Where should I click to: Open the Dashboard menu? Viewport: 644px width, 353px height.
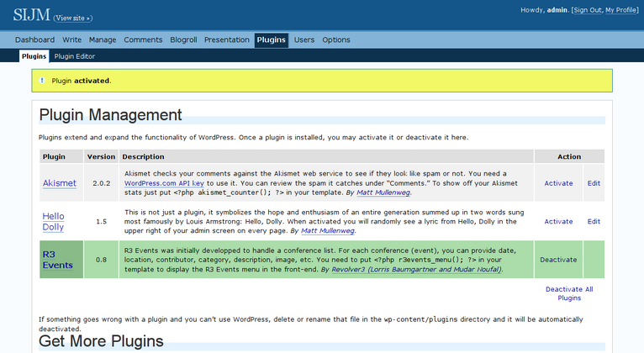[x=35, y=40]
